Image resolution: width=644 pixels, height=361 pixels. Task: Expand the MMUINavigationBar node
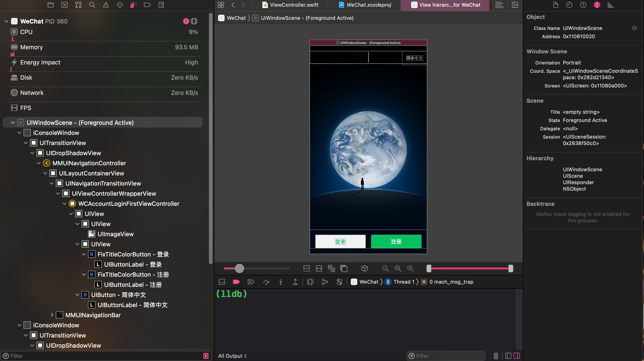(x=52, y=315)
